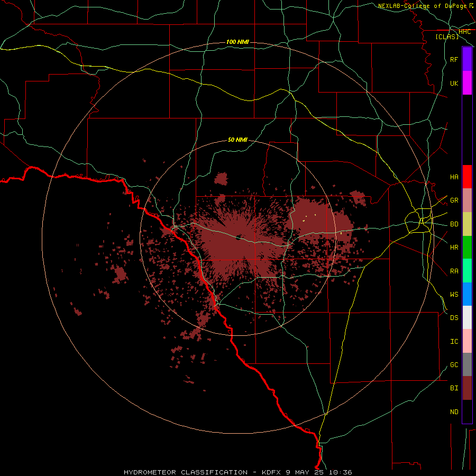Click the WS blue legend swatch
This screenshot has width=476, height=476.
[x=467, y=294]
